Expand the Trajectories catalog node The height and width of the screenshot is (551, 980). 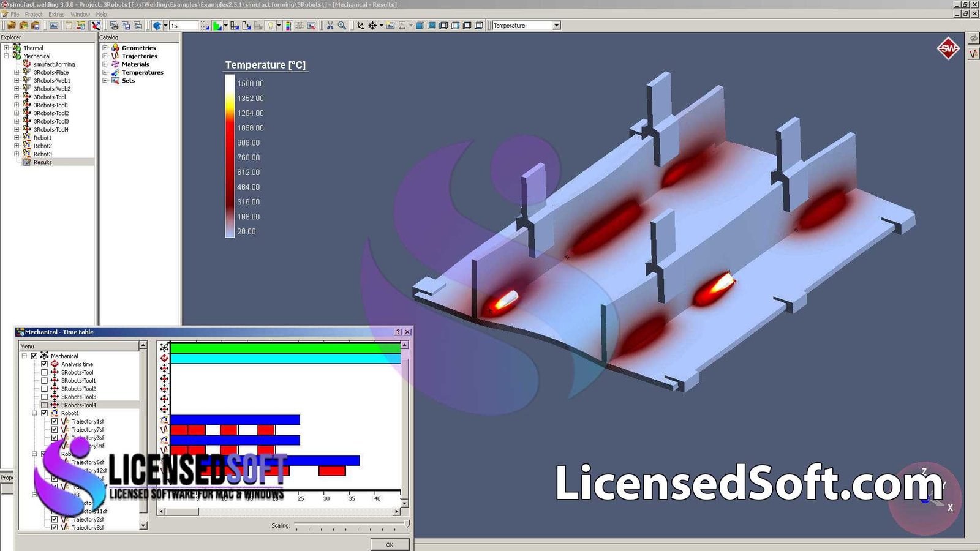105,56
